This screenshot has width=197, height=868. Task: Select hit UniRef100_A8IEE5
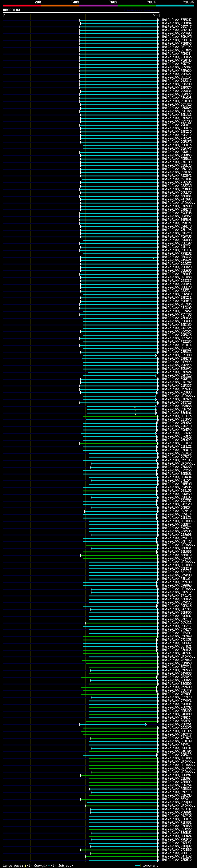176,416
